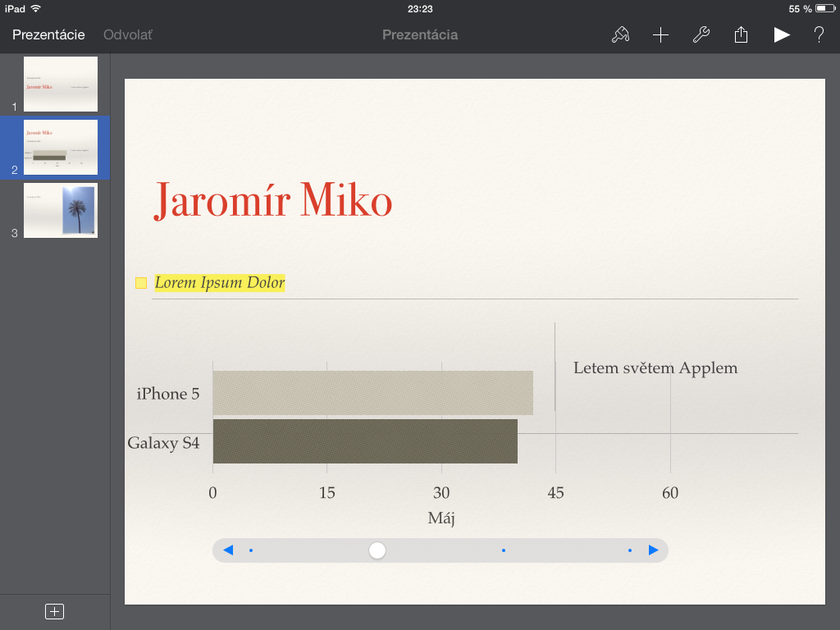Tap the Galaxy S4 chart label
This screenshot has width=840, height=630.
[x=163, y=443]
